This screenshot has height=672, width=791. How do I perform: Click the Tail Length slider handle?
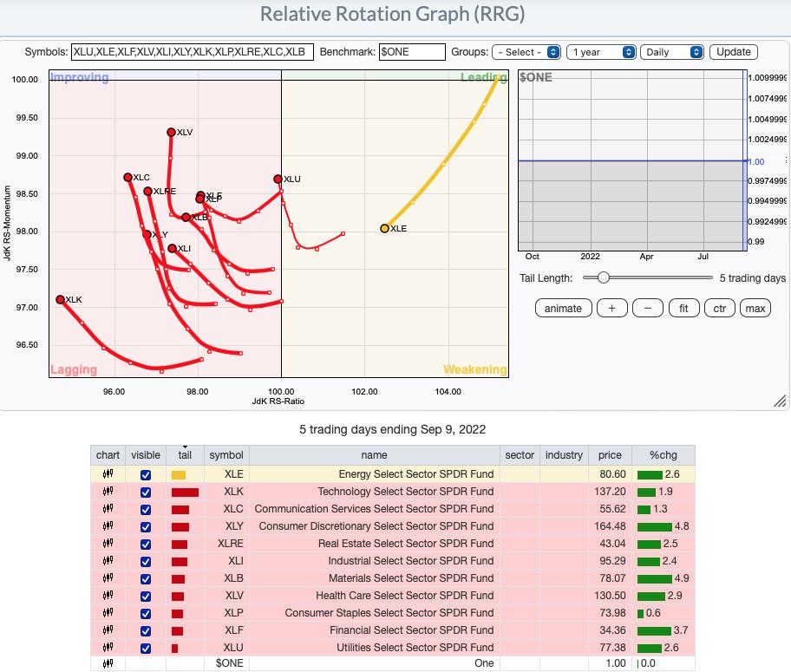(603, 277)
